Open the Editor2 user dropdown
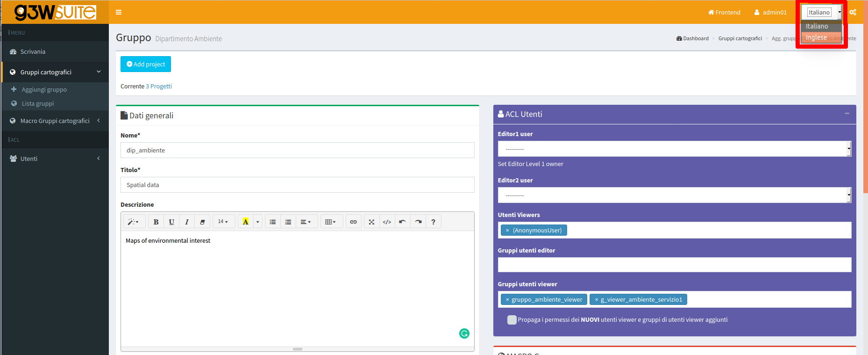The image size is (868, 355). click(x=675, y=195)
